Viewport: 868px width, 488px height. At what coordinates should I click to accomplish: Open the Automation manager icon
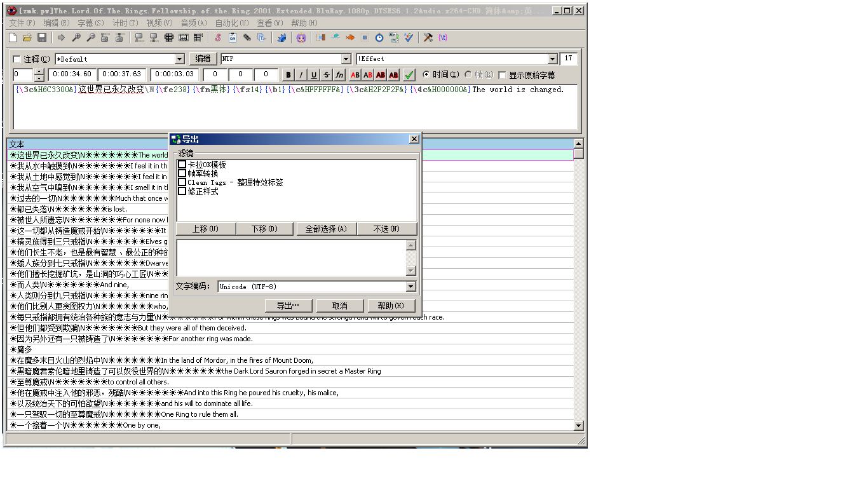[281, 38]
